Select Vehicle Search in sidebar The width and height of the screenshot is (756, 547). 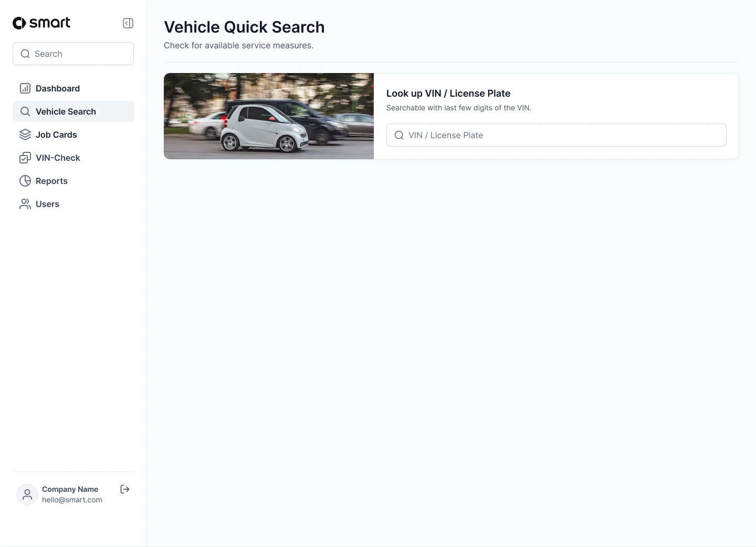click(73, 111)
